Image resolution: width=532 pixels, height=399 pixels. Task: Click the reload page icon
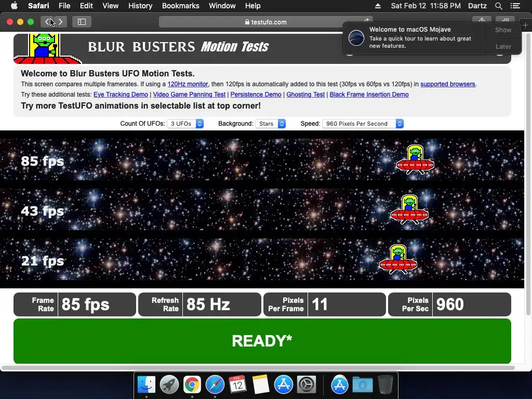(x=366, y=21)
